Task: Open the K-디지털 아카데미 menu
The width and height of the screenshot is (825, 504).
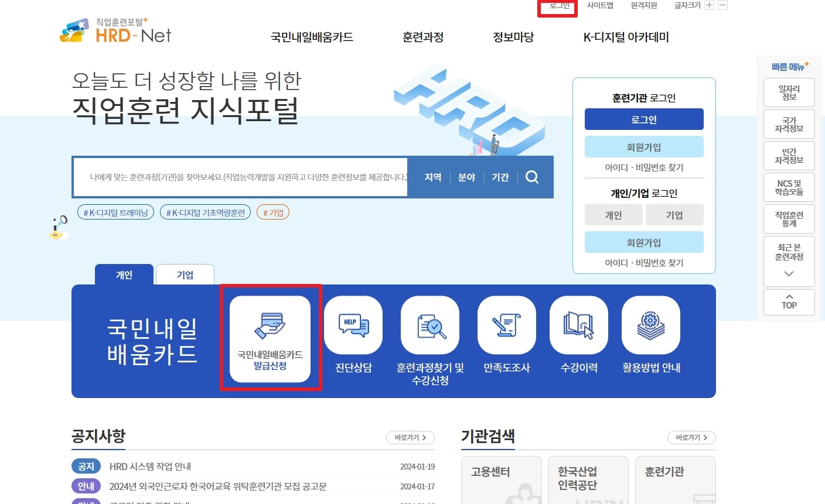Action: [x=625, y=36]
